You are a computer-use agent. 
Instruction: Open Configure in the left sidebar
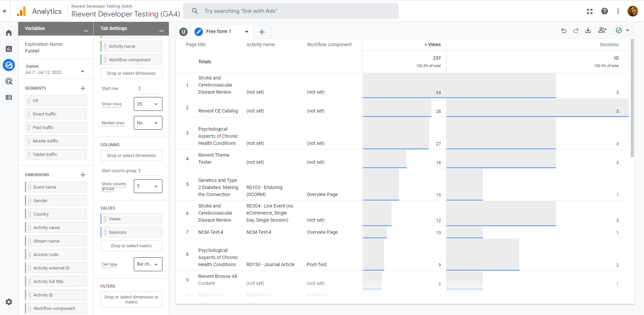9,97
